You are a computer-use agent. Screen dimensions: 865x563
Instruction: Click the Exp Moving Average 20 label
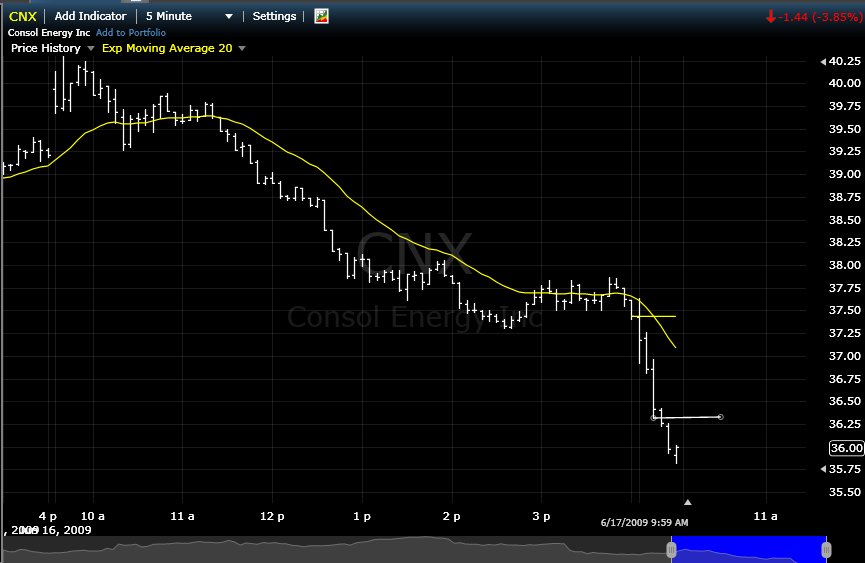click(x=167, y=48)
